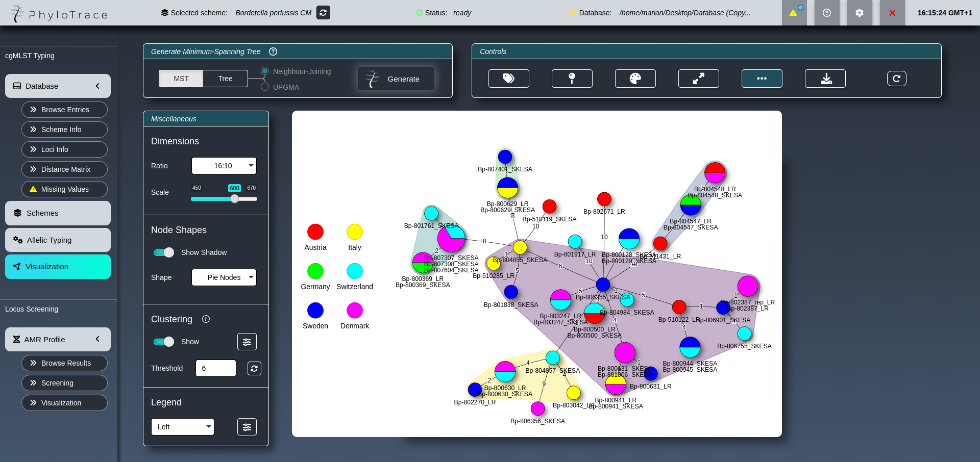Open the Legend position dropdown showing Left
This screenshot has width=980, height=462.
[x=182, y=427]
